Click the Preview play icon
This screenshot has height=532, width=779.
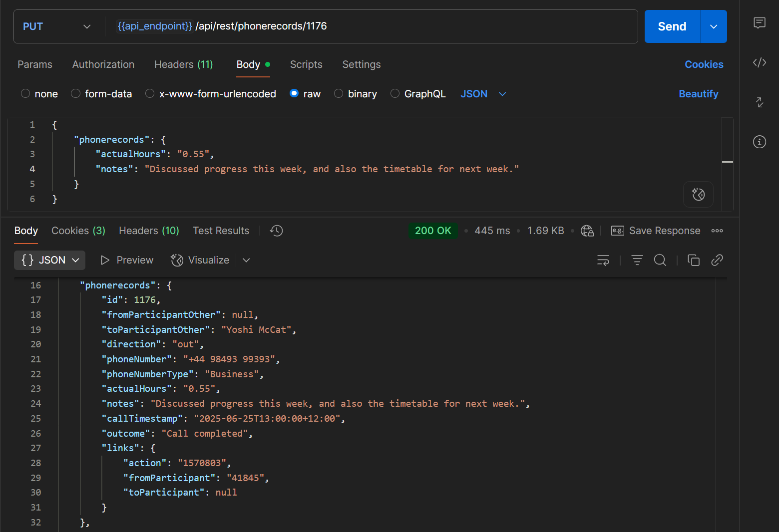click(105, 260)
